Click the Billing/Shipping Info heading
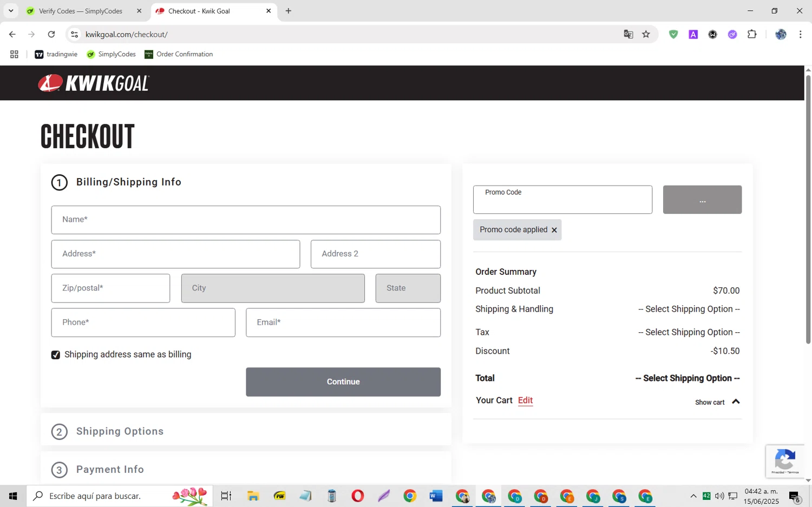The image size is (812, 507). (x=129, y=182)
